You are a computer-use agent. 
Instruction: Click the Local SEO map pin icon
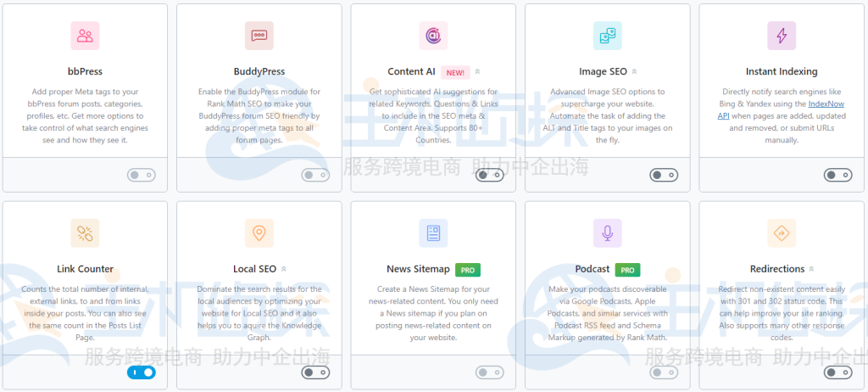tap(259, 232)
